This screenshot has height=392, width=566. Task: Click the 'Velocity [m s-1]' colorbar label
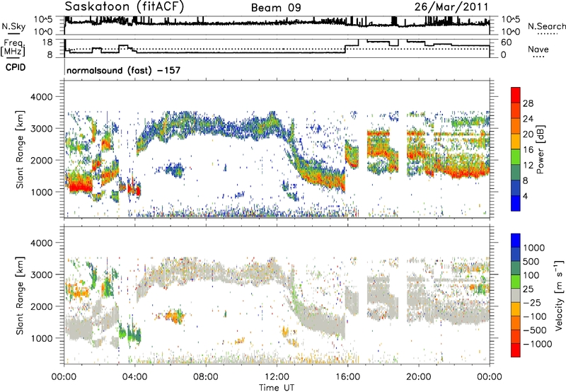pos(559,295)
